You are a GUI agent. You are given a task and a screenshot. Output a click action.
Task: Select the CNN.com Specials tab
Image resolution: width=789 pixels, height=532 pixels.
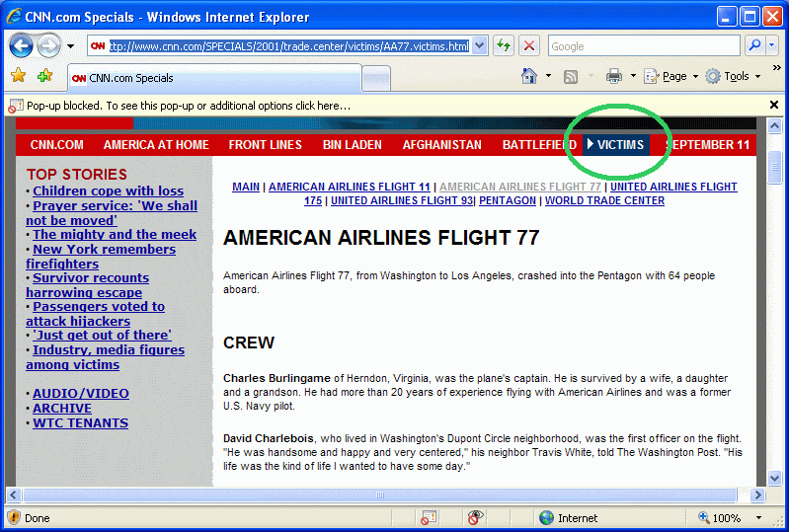point(215,78)
